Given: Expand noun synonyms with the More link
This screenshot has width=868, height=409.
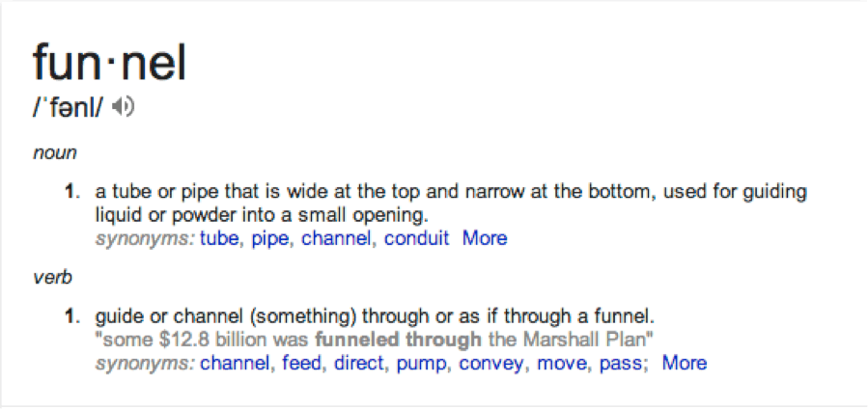Looking at the screenshot, I should (x=485, y=238).
